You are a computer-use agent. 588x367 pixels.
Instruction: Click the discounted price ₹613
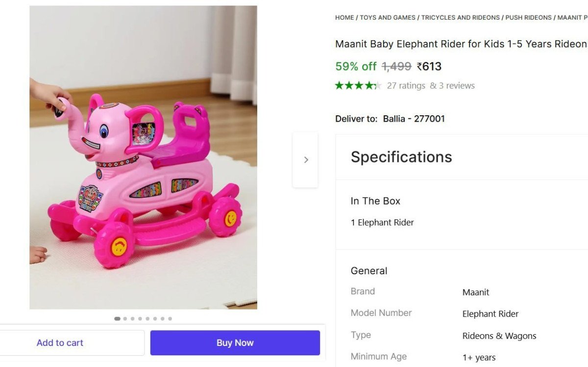click(x=429, y=66)
